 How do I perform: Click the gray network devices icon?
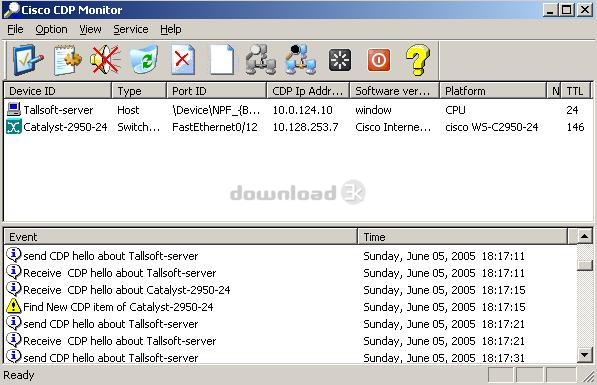[260, 60]
